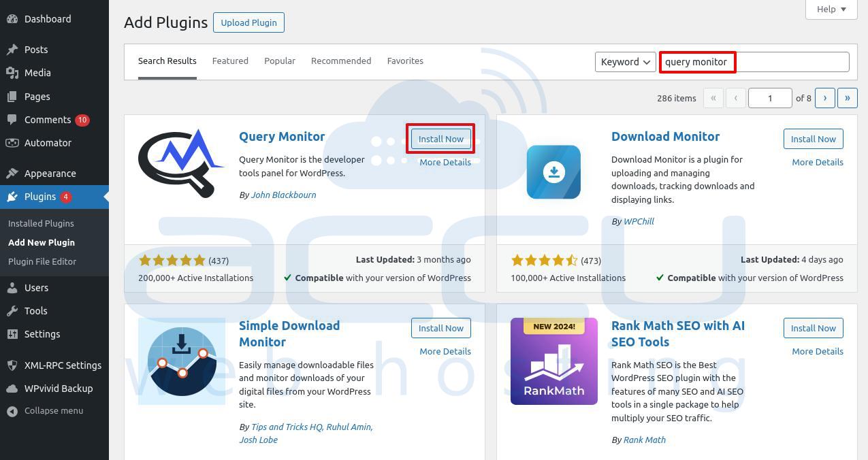868x460 pixels.
Task: Expand the Help panel dropdown
Action: pos(831,10)
